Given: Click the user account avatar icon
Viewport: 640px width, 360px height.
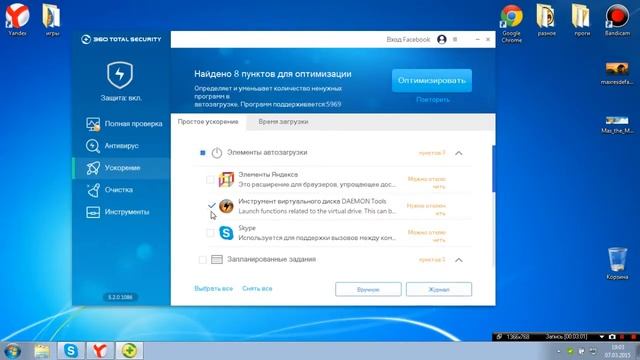Looking at the screenshot, I should point(442,39).
